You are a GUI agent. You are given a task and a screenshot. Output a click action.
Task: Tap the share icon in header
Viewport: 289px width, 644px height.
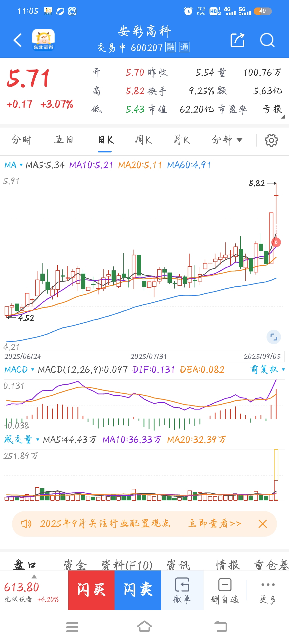click(x=238, y=40)
